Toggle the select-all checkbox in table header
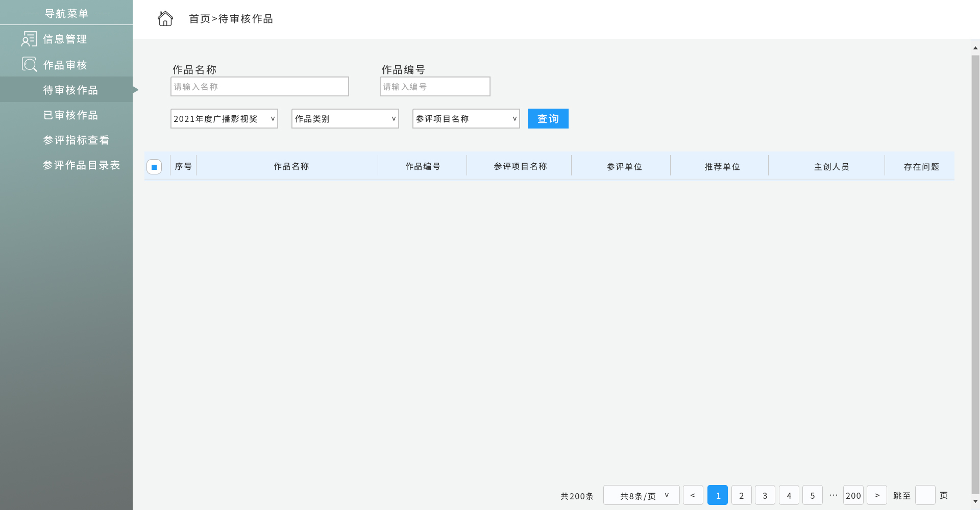The height and width of the screenshot is (510, 980). coord(154,167)
